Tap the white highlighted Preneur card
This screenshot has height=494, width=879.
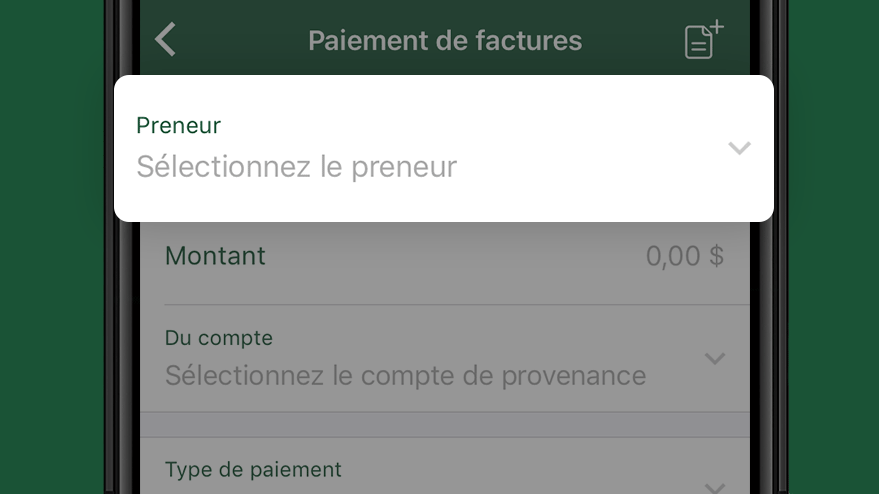pos(443,148)
